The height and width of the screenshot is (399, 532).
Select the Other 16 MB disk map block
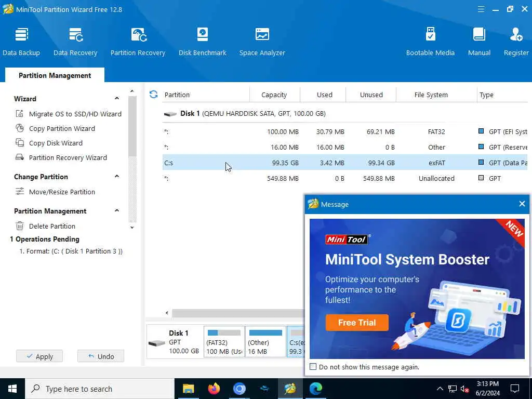coord(265,342)
